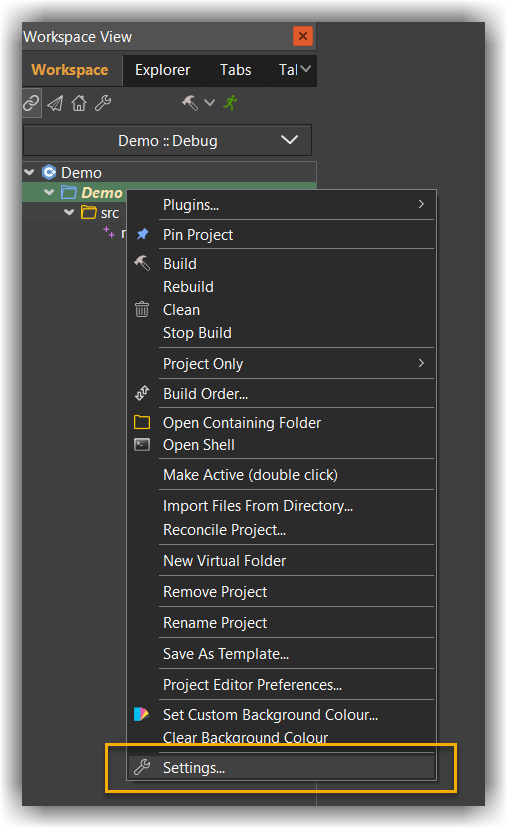Choose Project Only menu entry
The height and width of the screenshot is (829, 508).
pos(281,364)
